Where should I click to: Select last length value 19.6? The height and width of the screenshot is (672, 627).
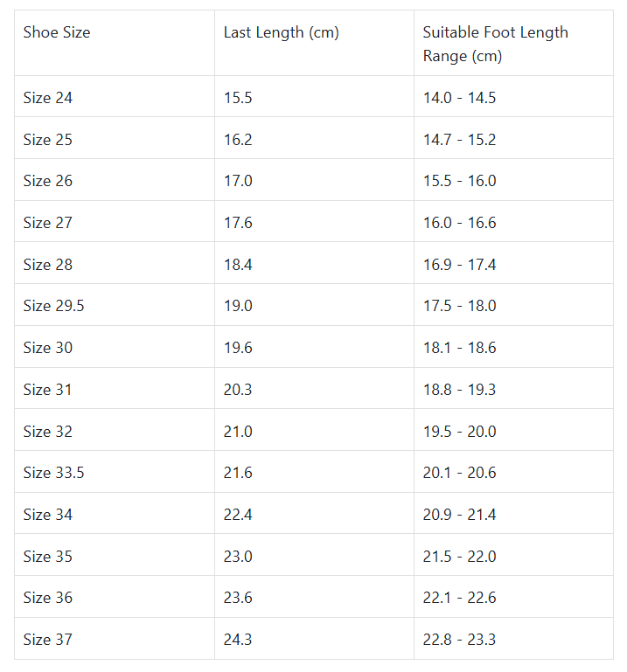tap(238, 348)
